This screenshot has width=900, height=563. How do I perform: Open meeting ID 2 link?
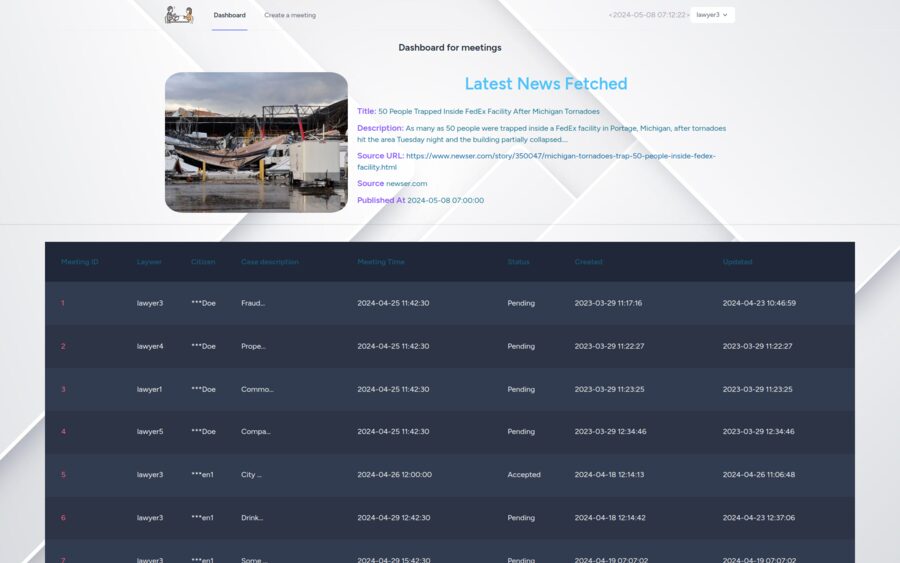(63, 346)
